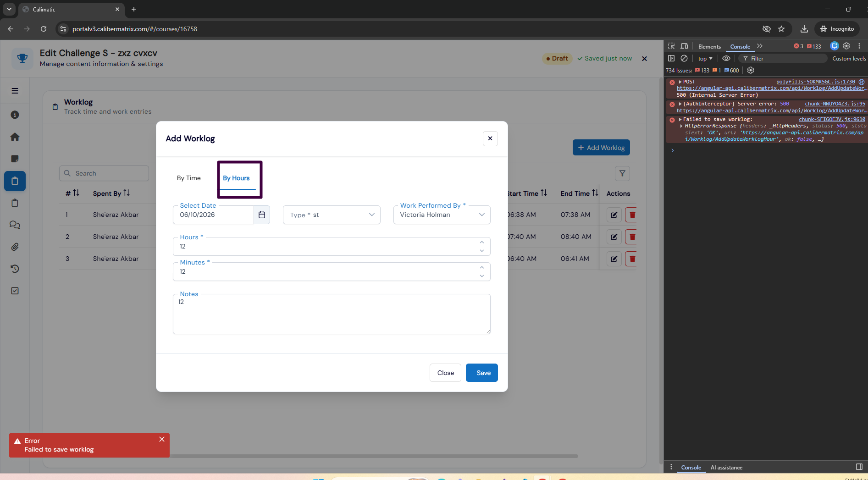Click DevTools inspect element picker icon
This screenshot has height=480, width=868.
tap(671, 46)
